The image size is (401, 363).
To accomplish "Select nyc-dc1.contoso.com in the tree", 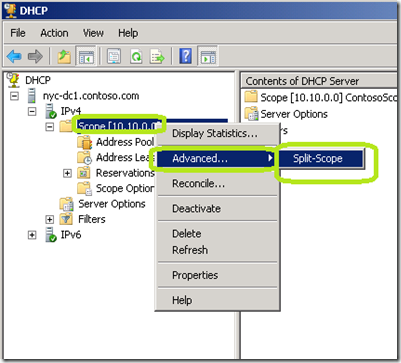I will [91, 96].
